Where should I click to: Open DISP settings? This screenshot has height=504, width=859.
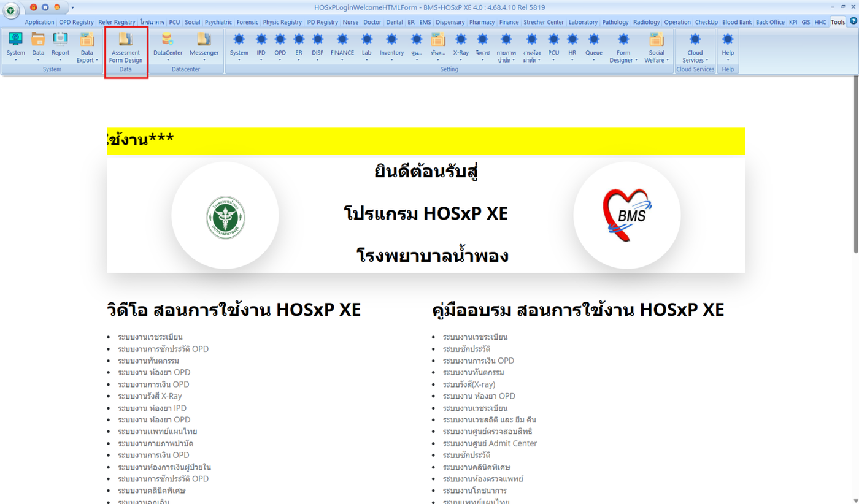[x=318, y=48]
